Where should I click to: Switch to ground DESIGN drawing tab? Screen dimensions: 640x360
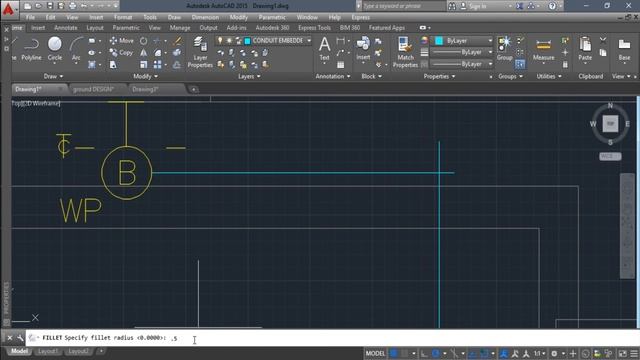point(93,89)
